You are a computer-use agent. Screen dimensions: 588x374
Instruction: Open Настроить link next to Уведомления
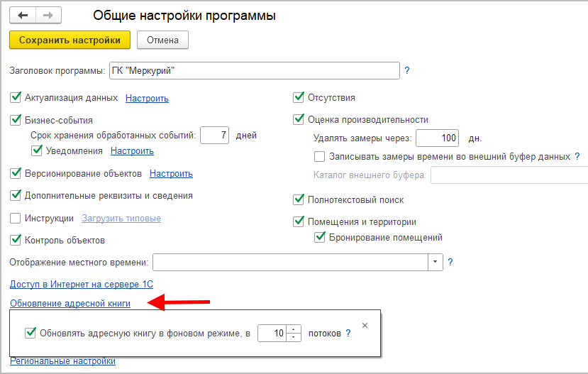(x=132, y=150)
